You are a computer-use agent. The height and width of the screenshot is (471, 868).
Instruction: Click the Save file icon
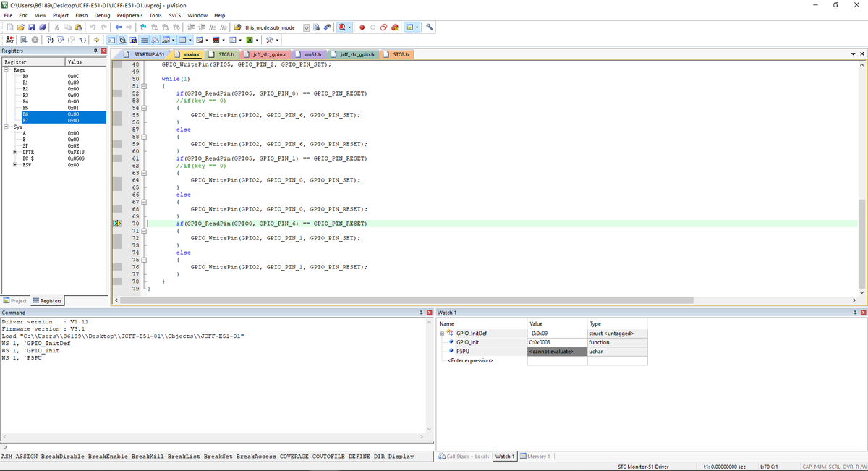click(x=32, y=27)
